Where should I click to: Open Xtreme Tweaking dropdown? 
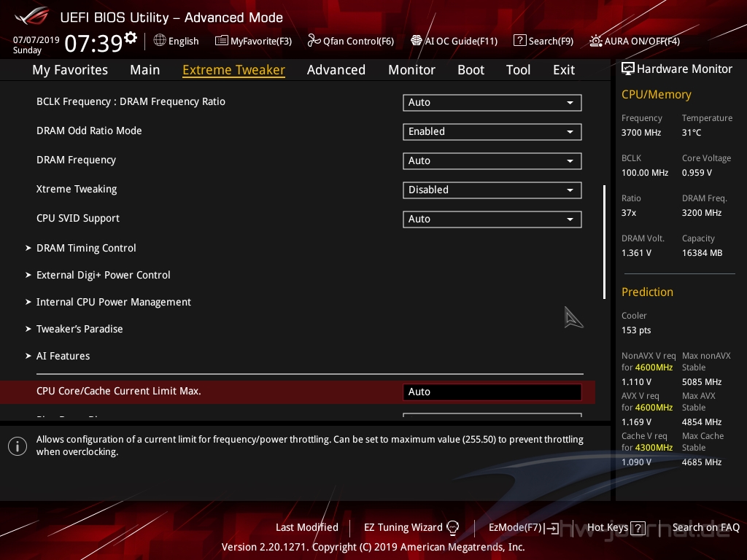[492, 190]
